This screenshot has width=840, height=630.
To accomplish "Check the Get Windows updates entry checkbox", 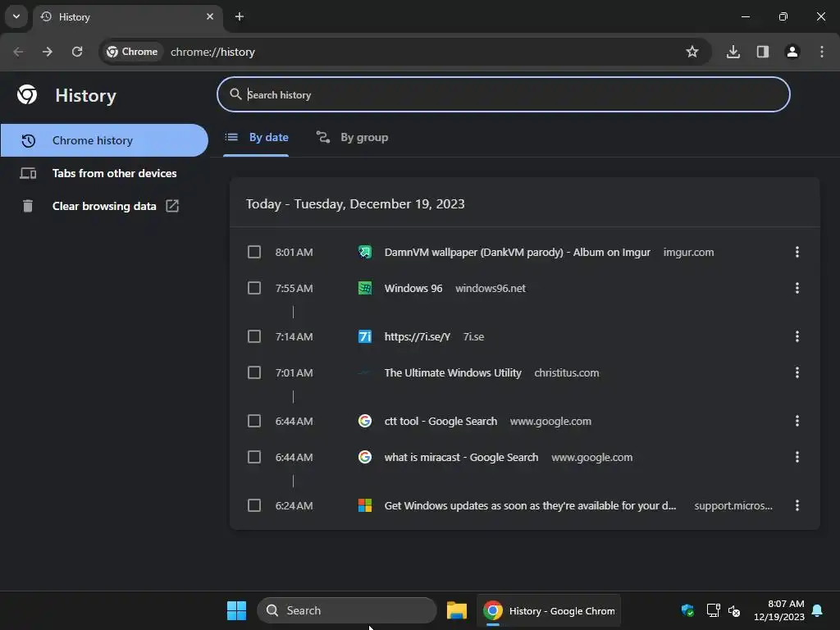I will pos(254,505).
